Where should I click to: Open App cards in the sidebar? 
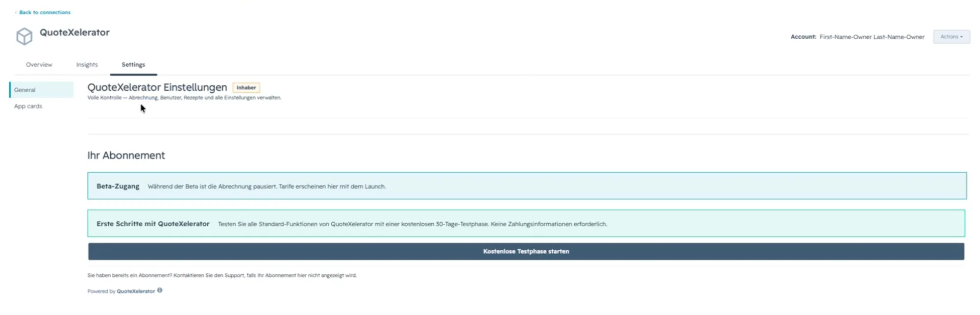(28, 106)
